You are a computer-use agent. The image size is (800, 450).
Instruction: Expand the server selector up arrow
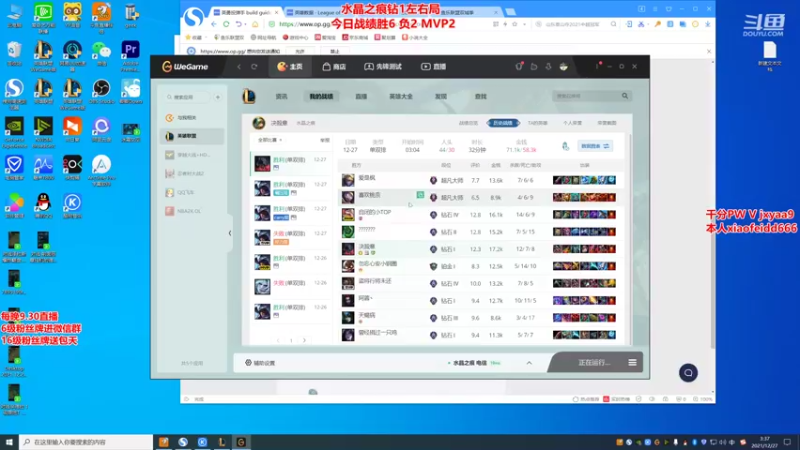[529, 363]
